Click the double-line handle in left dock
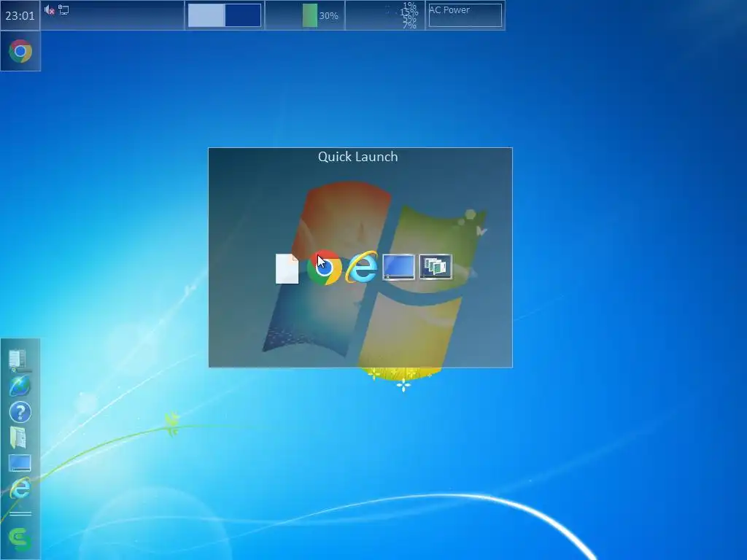The width and height of the screenshot is (747, 560). (x=20, y=514)
